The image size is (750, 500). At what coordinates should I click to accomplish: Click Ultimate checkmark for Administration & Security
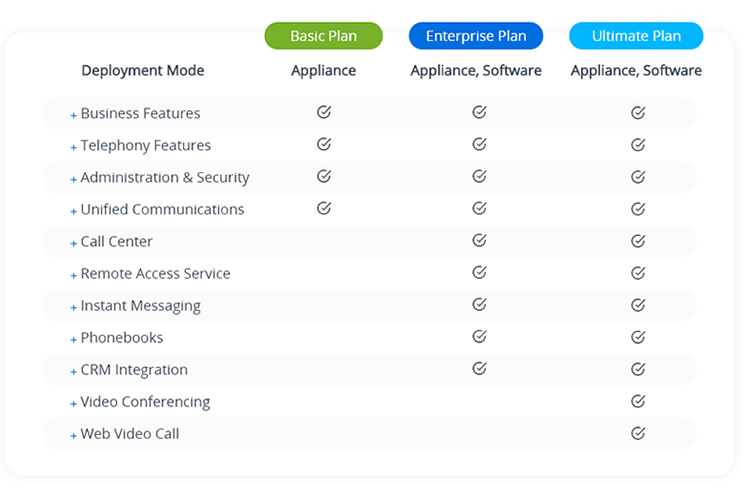pos(638,177)
